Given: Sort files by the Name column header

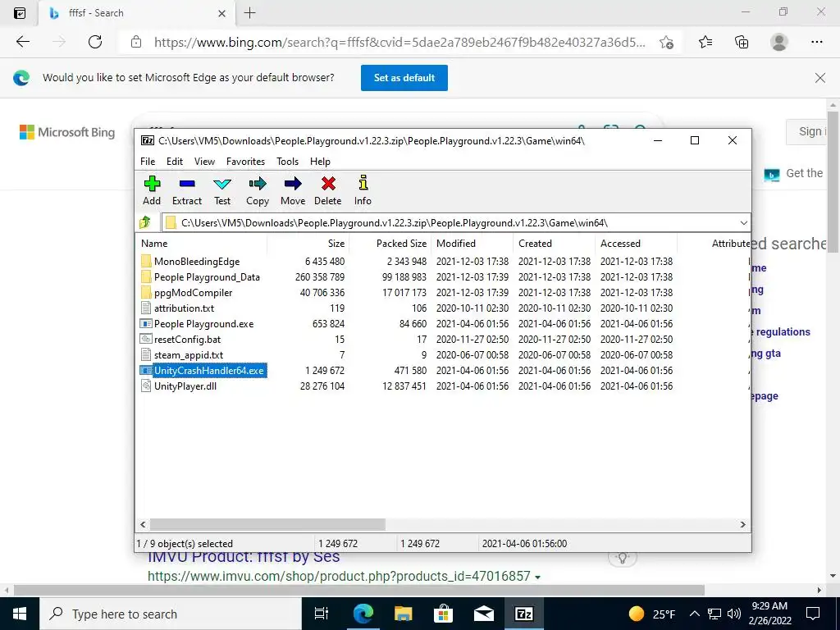Looking at the screenshot, I should click(202, 243).
